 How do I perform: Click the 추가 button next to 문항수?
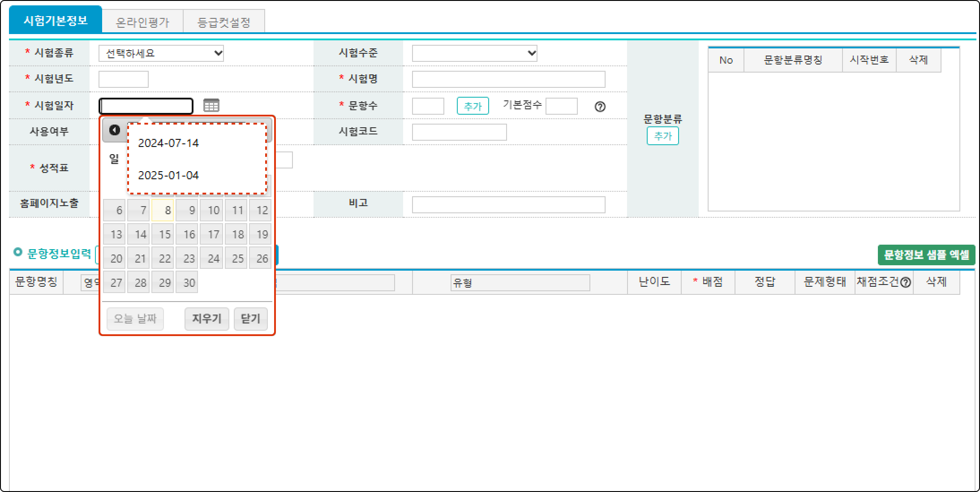point(473,106)
